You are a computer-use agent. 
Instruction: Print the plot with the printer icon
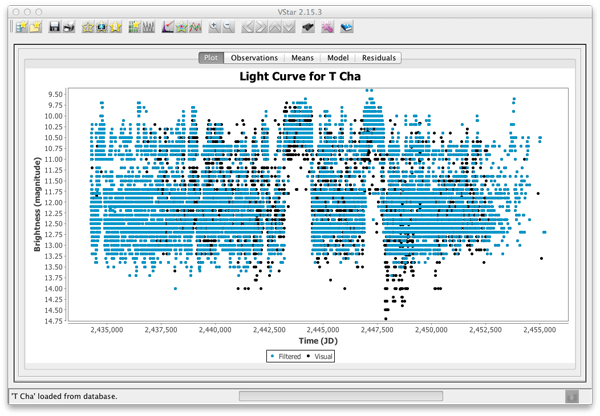69,27
